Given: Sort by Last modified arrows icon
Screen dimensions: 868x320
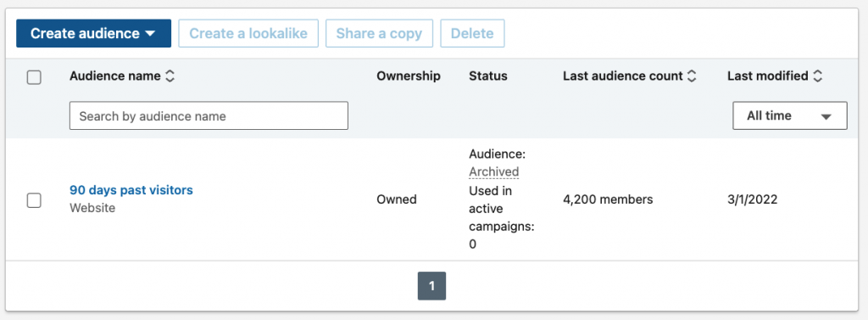Looking at the screenshot, I should click(817, 76).
